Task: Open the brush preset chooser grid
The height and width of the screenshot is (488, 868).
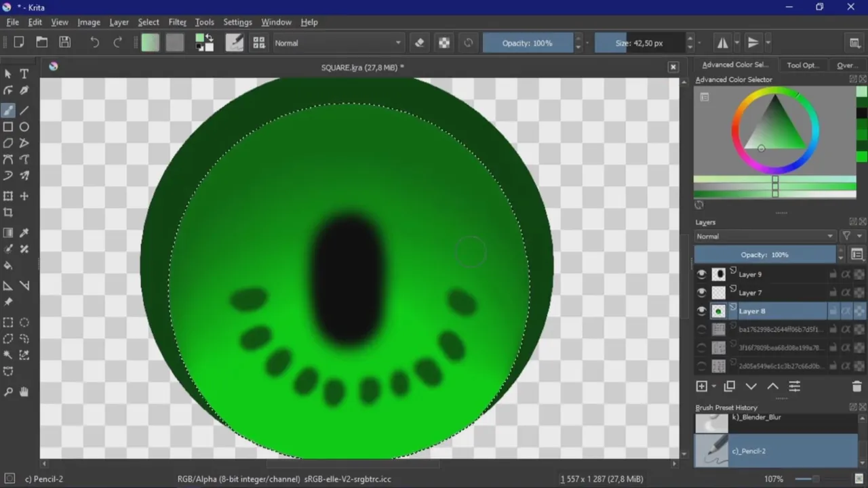Action: pyautogui.click(x=259, y=43)
